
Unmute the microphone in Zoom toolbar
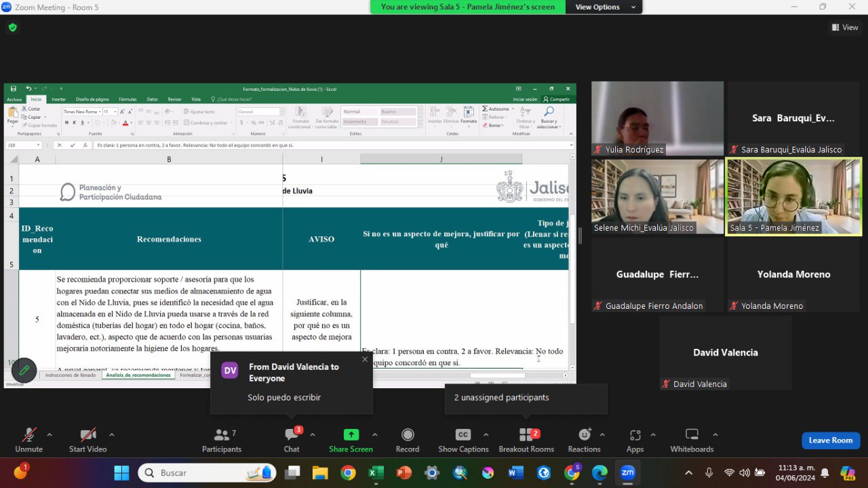point(28,440)
